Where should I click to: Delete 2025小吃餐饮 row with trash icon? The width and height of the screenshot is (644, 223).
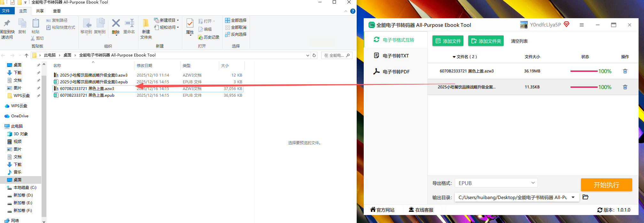pyautogui.click(x=625, y=87)
